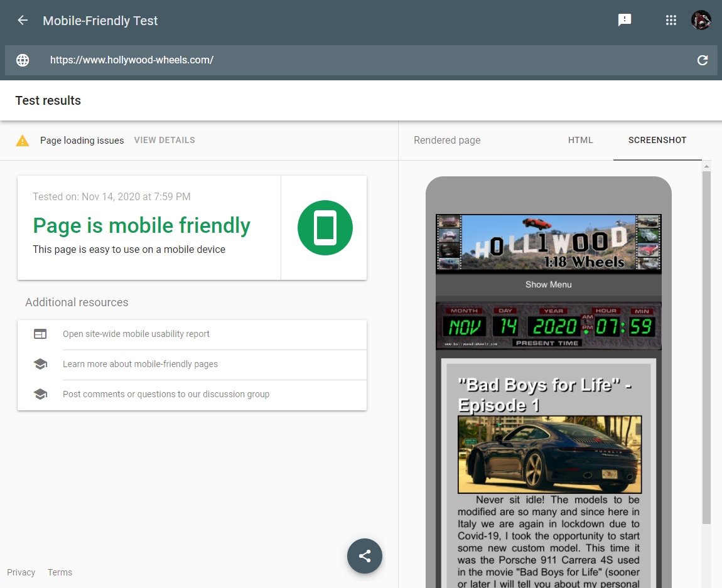The height and width of the screenshot is (588, 722).
Task: Click the "Tested on: Nov 14, 2020" text
Action: (x=111, y=196)
